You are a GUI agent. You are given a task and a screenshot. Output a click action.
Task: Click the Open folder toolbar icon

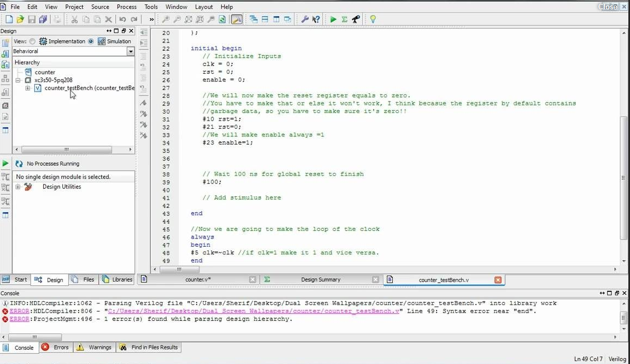pyautogui.click(x=20, y=20)
